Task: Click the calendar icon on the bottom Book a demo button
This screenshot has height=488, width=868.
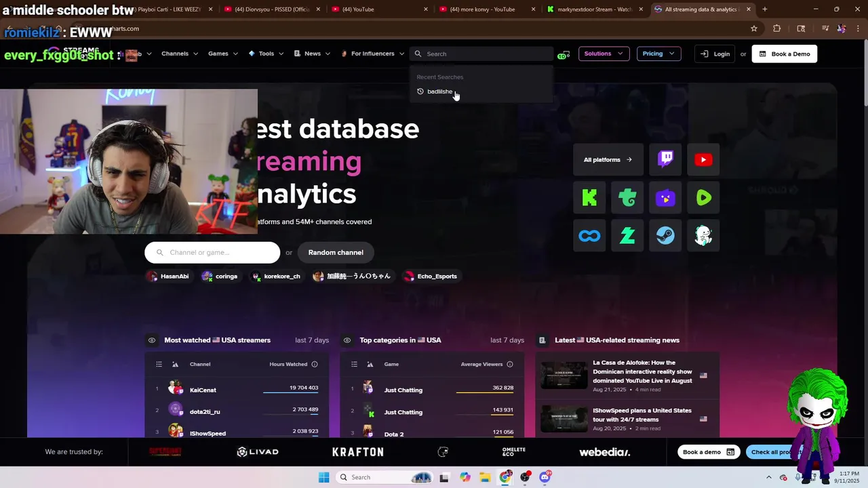Action: 730,452
